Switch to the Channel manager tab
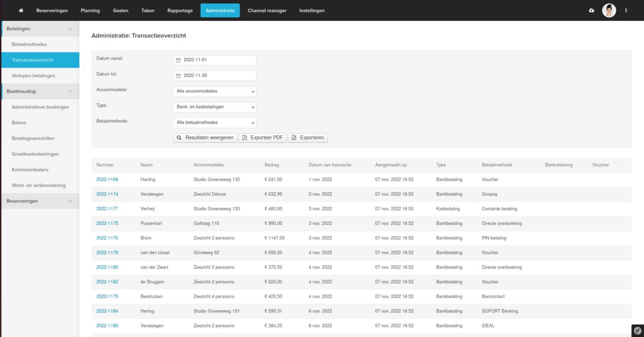Image resolution: width=644 pixels, height=337 pixels. click(267, 11)
